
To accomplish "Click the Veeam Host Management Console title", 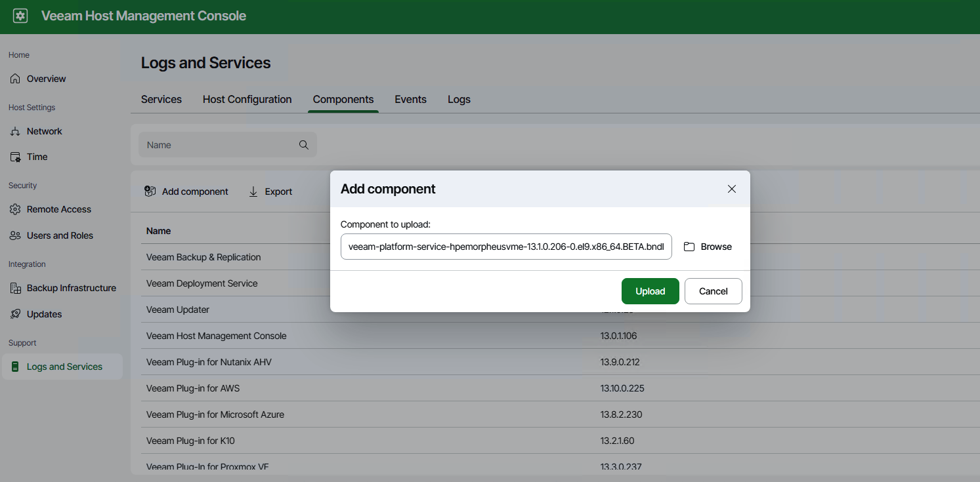I will click(144, 16).
